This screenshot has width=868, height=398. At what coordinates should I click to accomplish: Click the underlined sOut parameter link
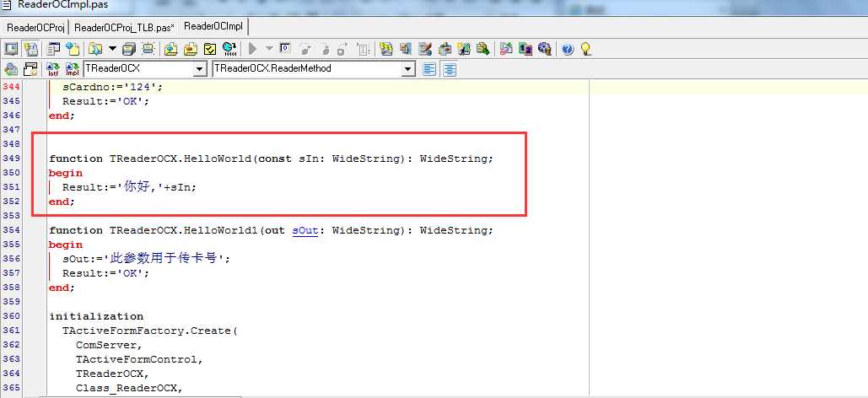305,230
